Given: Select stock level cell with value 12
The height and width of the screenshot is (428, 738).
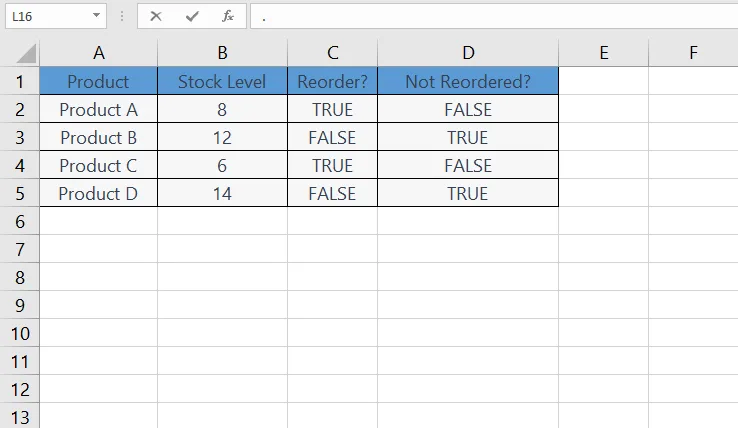Looking at the screenshot, I should pyautogui.click(x=222, y=137).
